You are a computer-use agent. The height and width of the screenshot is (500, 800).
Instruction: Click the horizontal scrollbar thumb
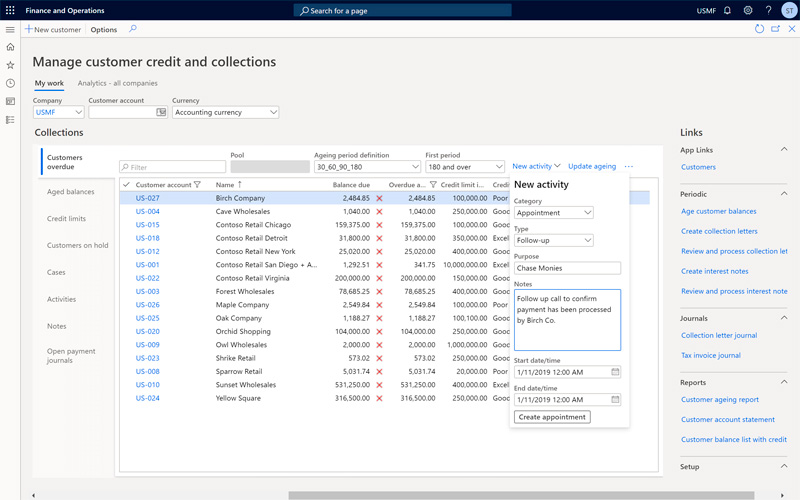[x=521, y=495]
